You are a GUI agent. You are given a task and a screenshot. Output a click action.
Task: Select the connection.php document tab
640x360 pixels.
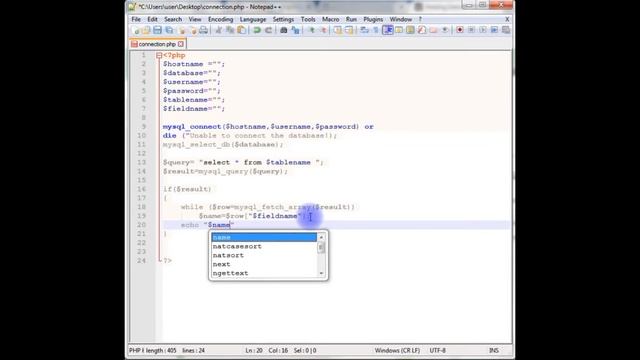(158, 44)
